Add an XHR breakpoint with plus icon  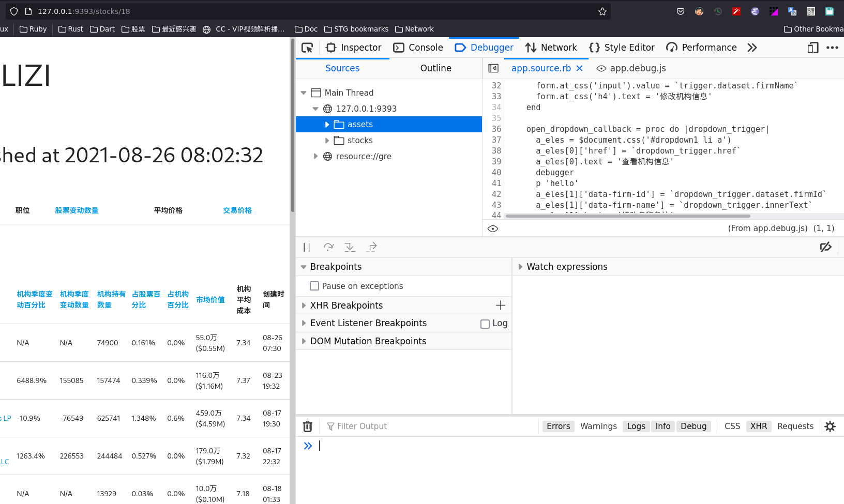tap(501, 306)
